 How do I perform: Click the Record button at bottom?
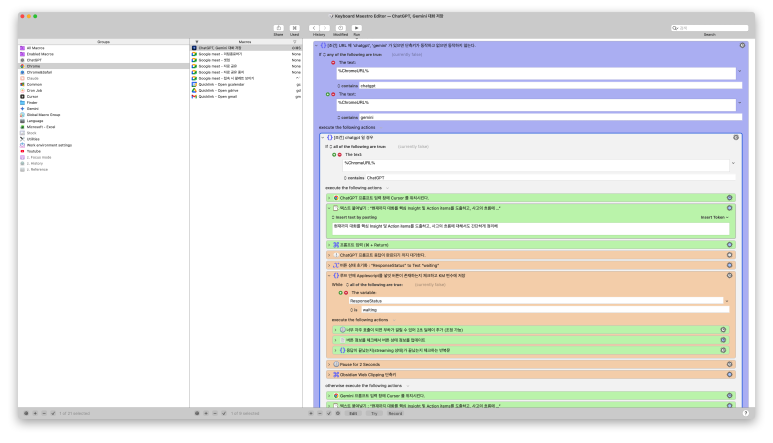(396, 412)
